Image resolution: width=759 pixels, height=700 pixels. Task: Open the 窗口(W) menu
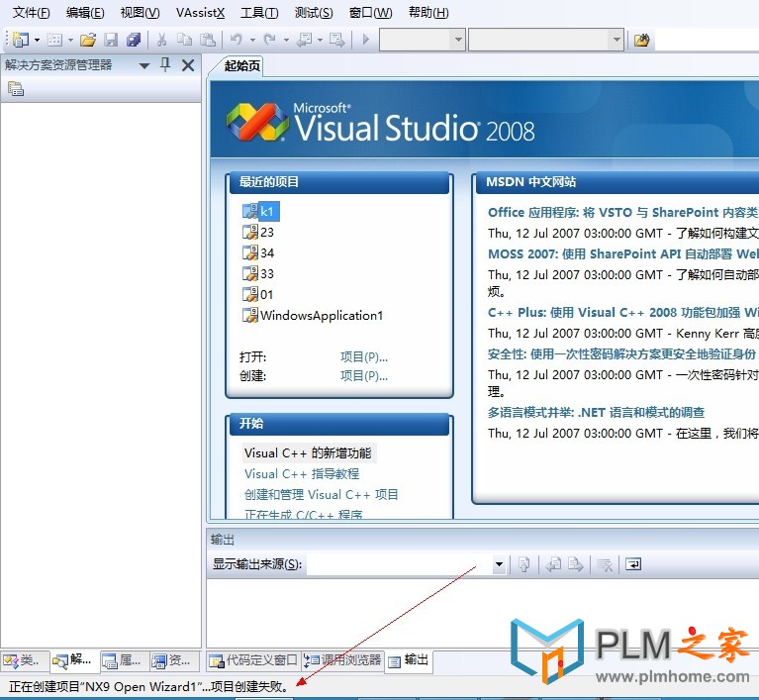tap(370, 13)
